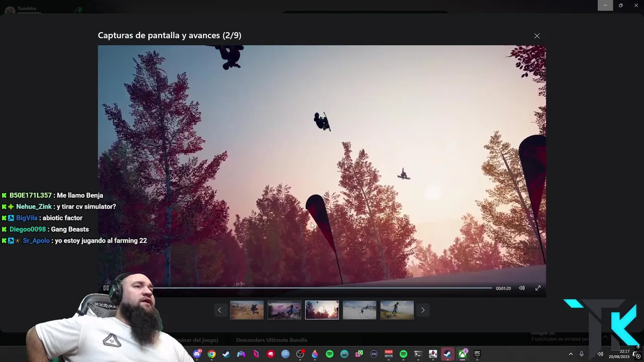Go to previous thumbnails with left arrow
The width and height of the screenshot is (644, 362).
coord(219,310)
